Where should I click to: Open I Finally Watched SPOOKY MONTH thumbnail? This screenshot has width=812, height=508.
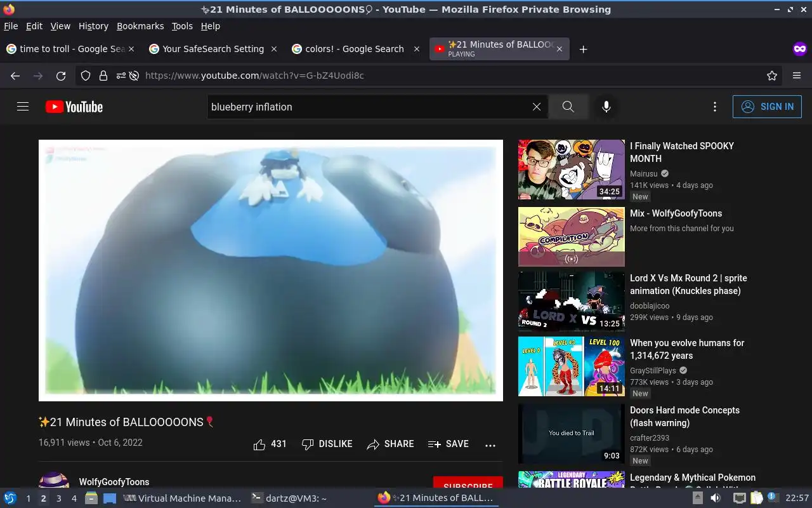tap(572, 170)
